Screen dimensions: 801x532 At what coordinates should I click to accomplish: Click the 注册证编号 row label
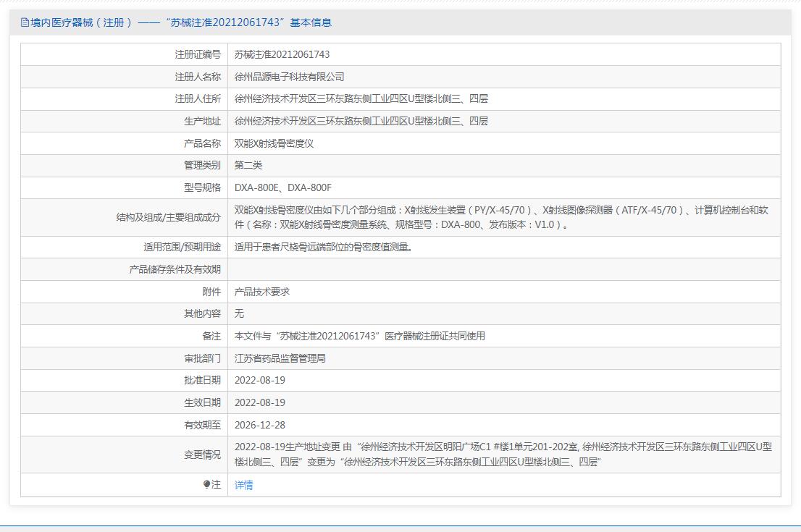pos(198,54)
